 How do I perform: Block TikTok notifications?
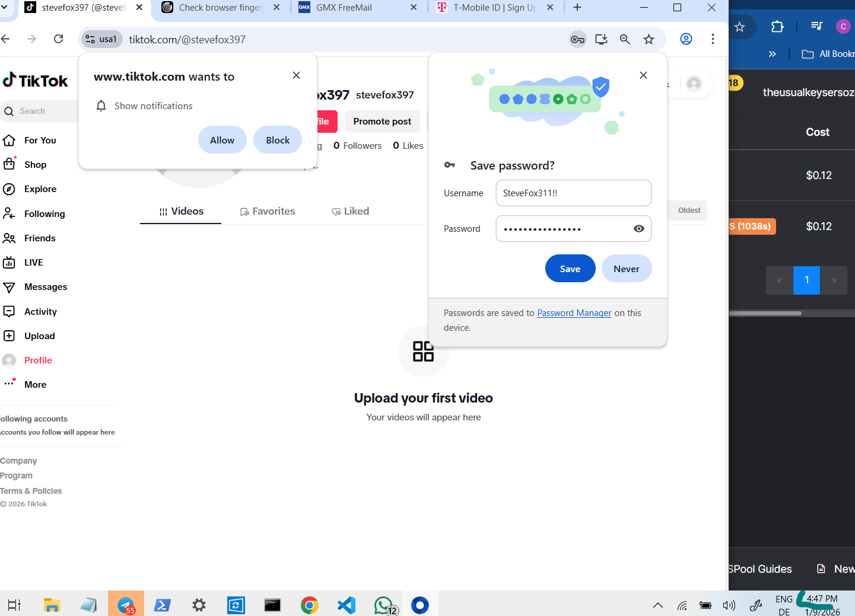click(278, 140)
